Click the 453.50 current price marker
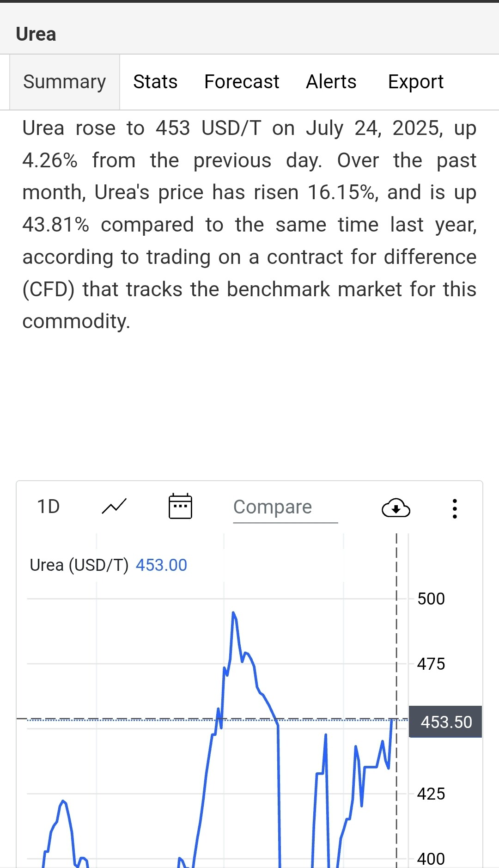Screen dimensions: 499x868 point(446,722)
